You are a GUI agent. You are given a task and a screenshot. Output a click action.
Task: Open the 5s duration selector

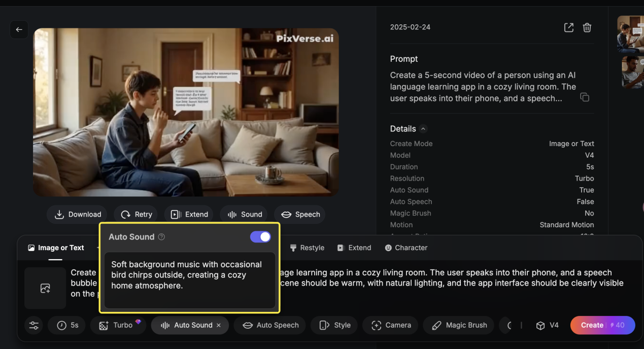tap(67, 325)
